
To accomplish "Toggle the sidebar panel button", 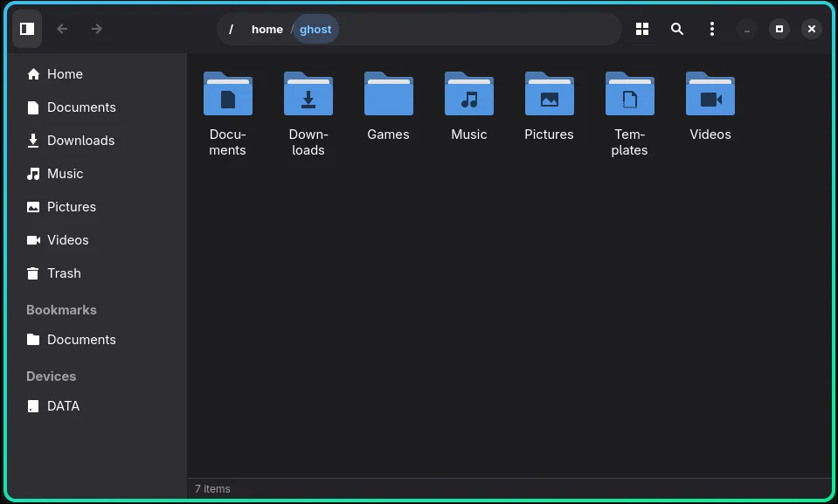I will (27, 29).
